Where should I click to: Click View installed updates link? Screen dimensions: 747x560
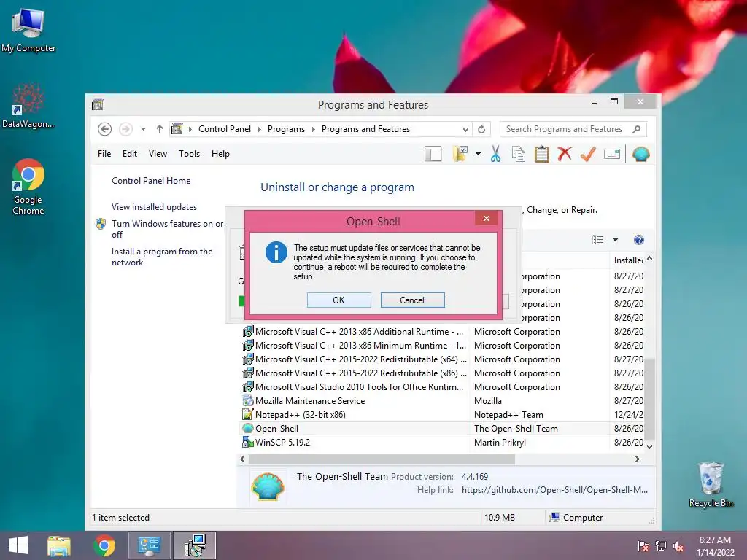155,206
